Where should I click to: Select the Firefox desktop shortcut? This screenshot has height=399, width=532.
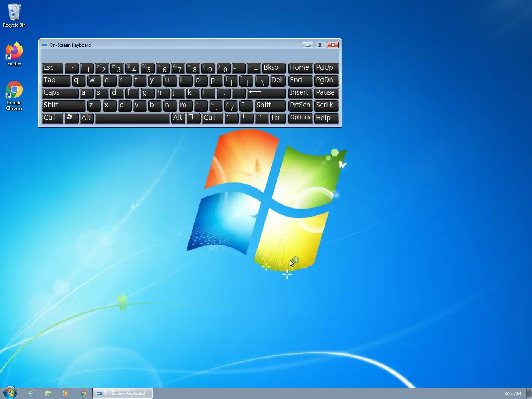(14, 54)
